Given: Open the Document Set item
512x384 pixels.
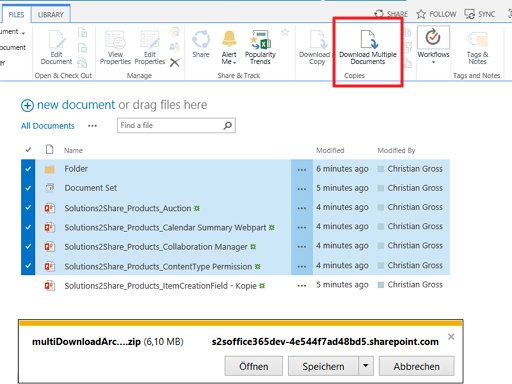Looking at the screenshot, I should [91, 188].
